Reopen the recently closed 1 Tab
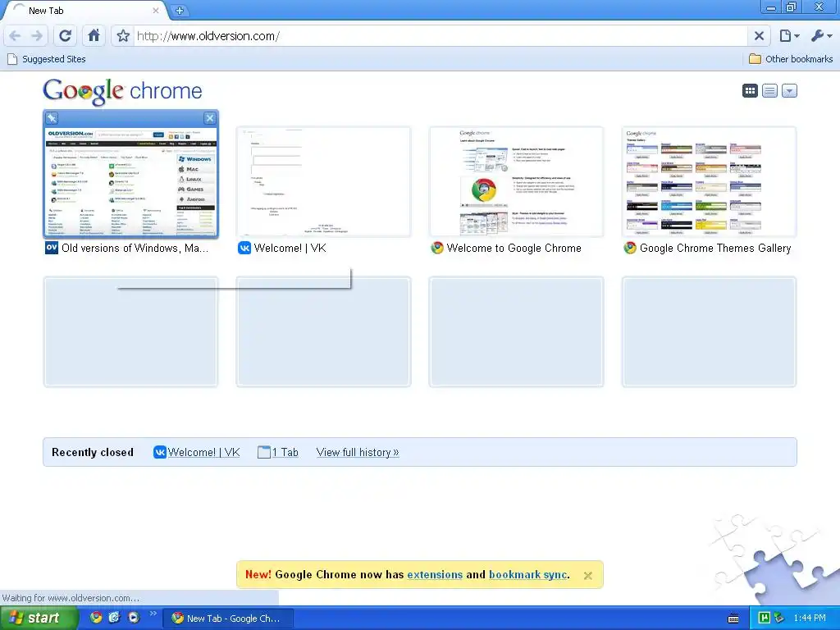The height and width of the screenshot is (630, 840). point(278,452)
